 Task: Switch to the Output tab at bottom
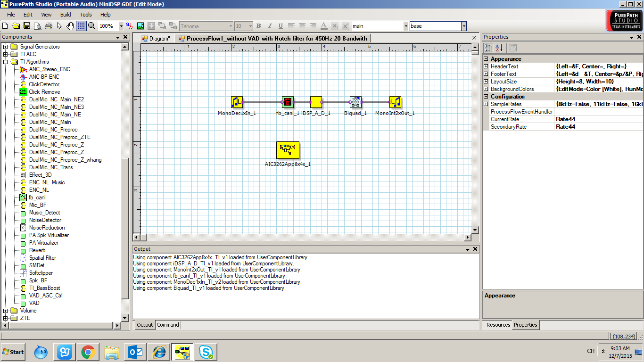click(145, 325)
